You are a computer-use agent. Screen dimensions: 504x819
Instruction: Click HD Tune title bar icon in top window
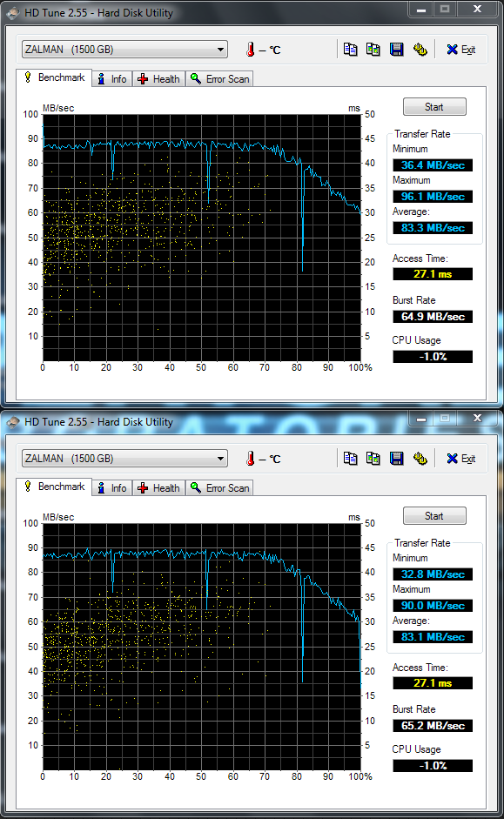coord(14,12)
